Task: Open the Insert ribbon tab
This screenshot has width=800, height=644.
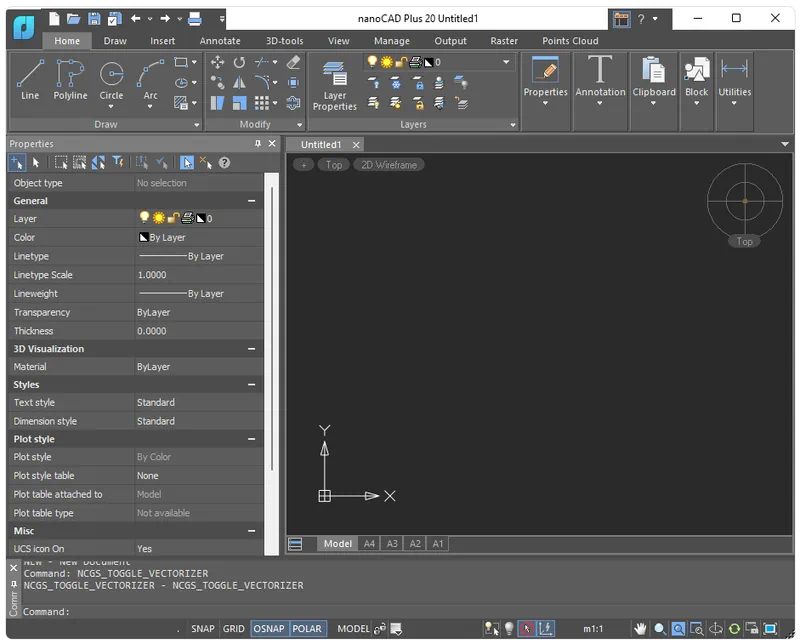Action: click(x=162, y=41)
